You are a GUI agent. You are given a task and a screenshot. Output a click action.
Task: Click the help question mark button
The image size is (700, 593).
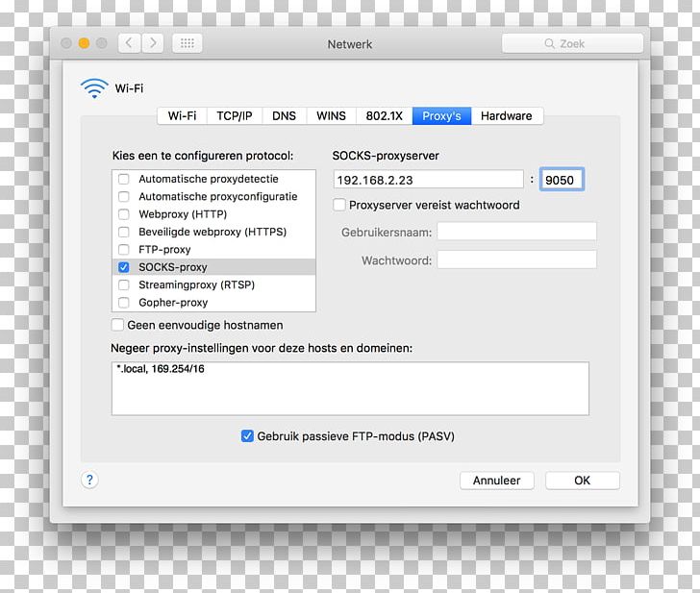(89, 481)
